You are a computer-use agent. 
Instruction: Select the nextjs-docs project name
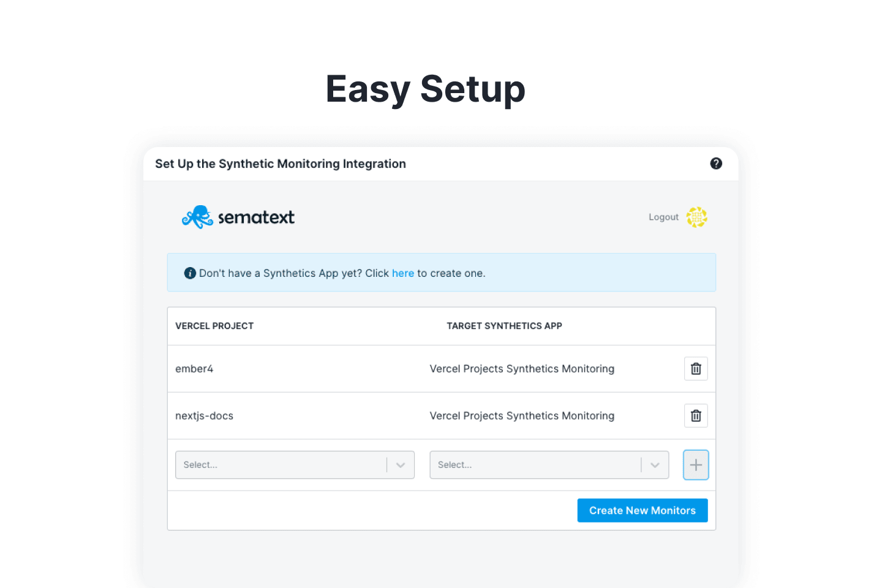pos(204,416)
